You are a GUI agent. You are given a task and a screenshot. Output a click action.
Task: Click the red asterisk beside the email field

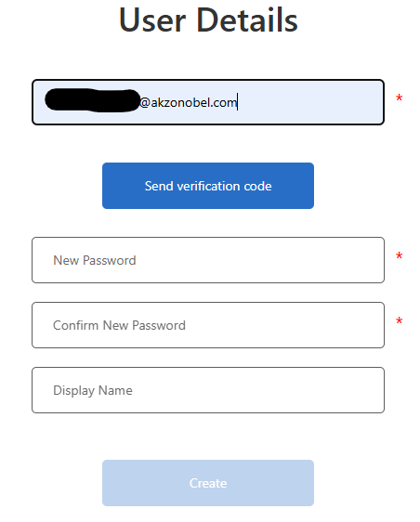tap(399, 98)
